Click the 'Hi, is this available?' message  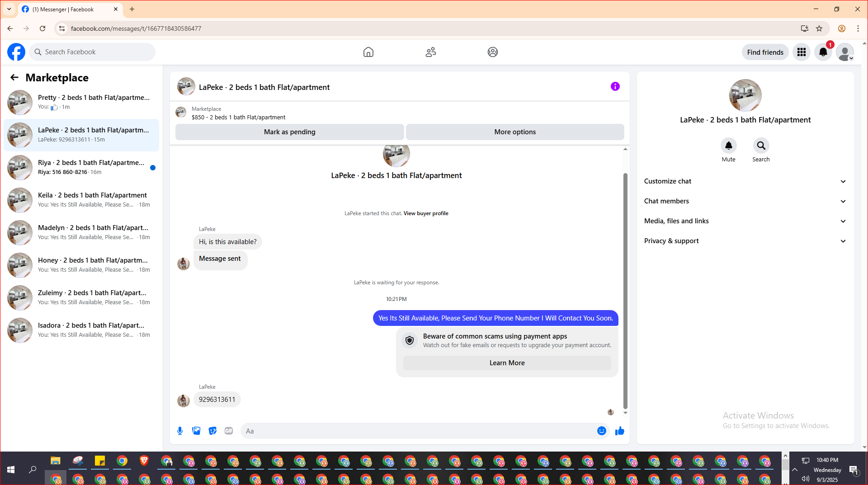(228, 242)
